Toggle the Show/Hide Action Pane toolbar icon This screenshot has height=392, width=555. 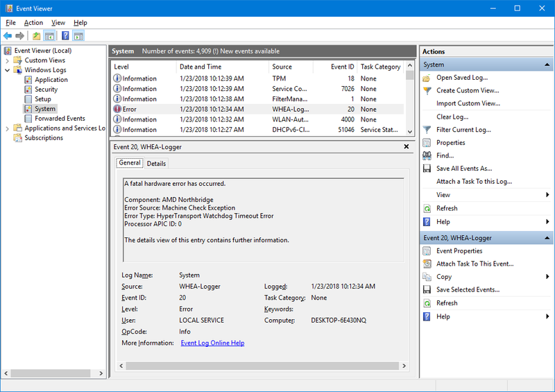(79, 36)
